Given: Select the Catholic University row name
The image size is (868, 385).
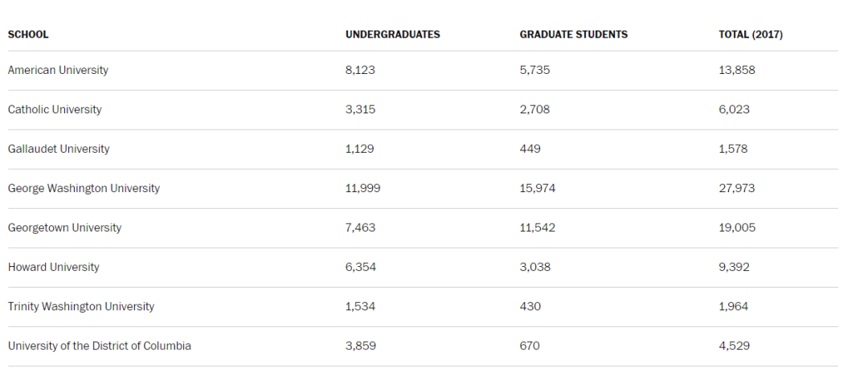Looking at the screenshot, I should pos(55,109).
